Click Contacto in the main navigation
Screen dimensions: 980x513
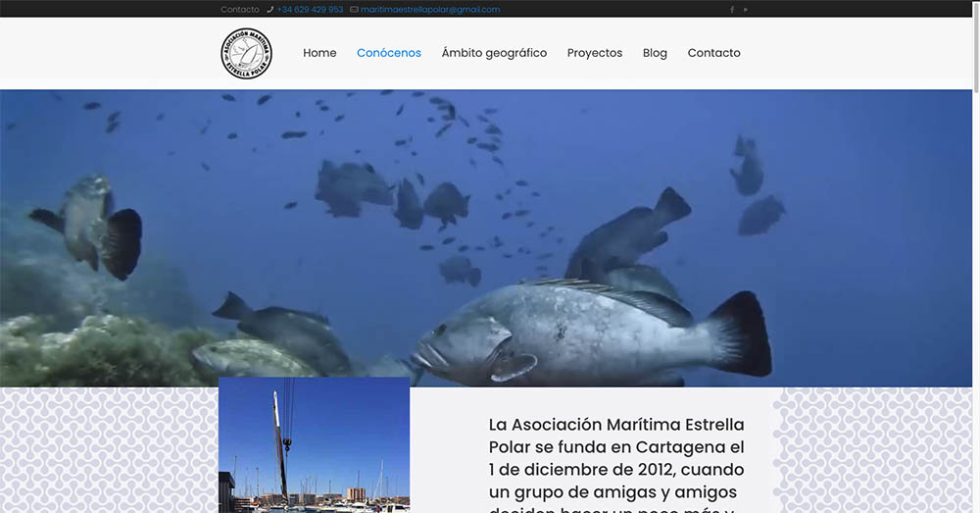[713, 53]
